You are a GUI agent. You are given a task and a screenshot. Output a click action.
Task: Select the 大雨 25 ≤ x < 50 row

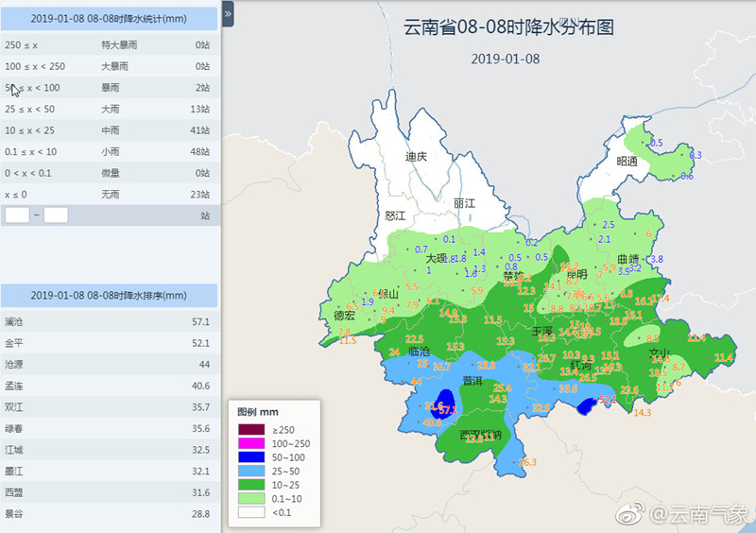click(x=109, y=109)
